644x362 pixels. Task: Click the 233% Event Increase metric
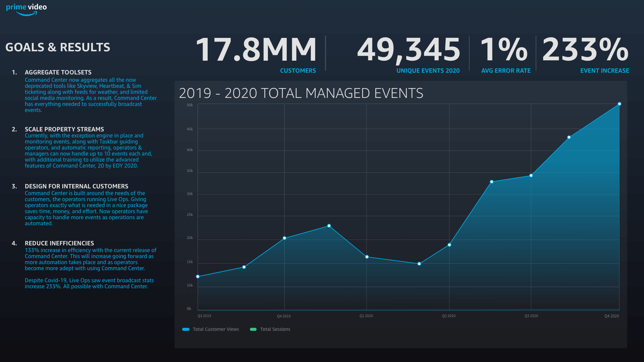click(x=585, y=50)
